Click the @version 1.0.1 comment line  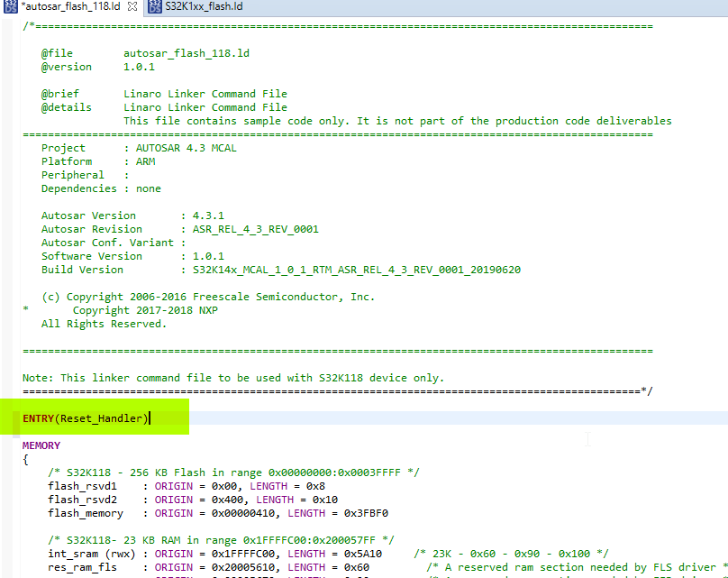(x=98, y=67)
